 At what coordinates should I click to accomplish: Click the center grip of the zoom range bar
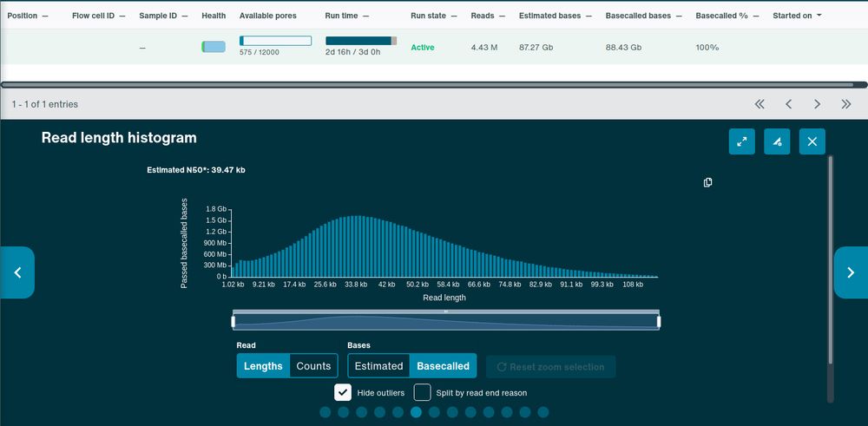click(445, 311)
